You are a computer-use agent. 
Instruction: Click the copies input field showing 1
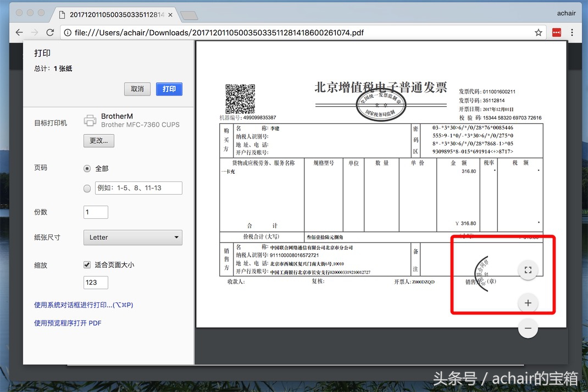[x=95, y=212]
